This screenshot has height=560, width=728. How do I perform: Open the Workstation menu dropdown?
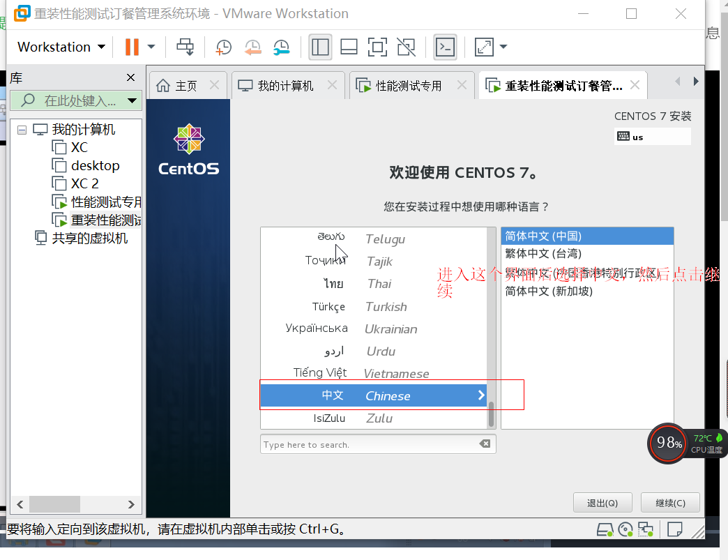click(x=61, y=47)
